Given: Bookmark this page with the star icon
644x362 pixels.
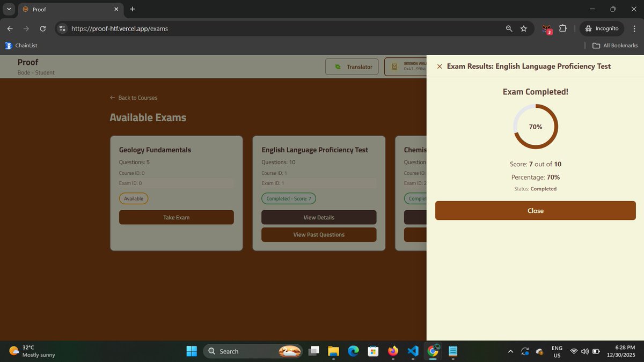Looking at the screenshot, I should 524,28.
